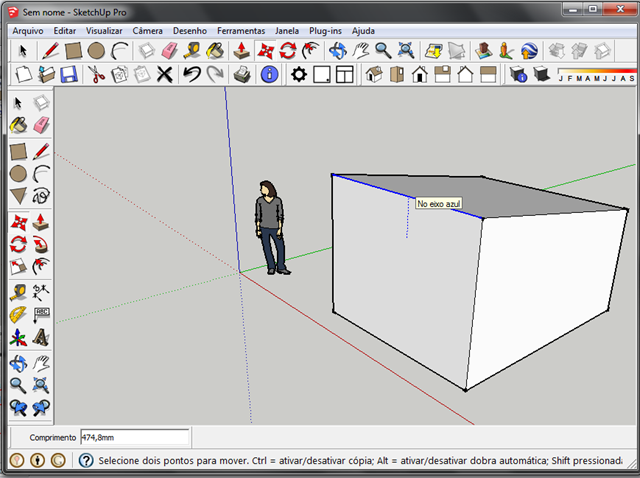
Task: Activate the Orbit tool in the top toolbar
Action: (x=338, y=51)
